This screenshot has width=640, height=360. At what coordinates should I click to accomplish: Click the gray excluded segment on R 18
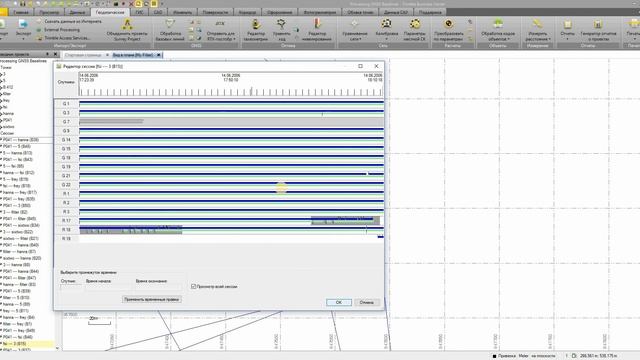coord(131,231)
